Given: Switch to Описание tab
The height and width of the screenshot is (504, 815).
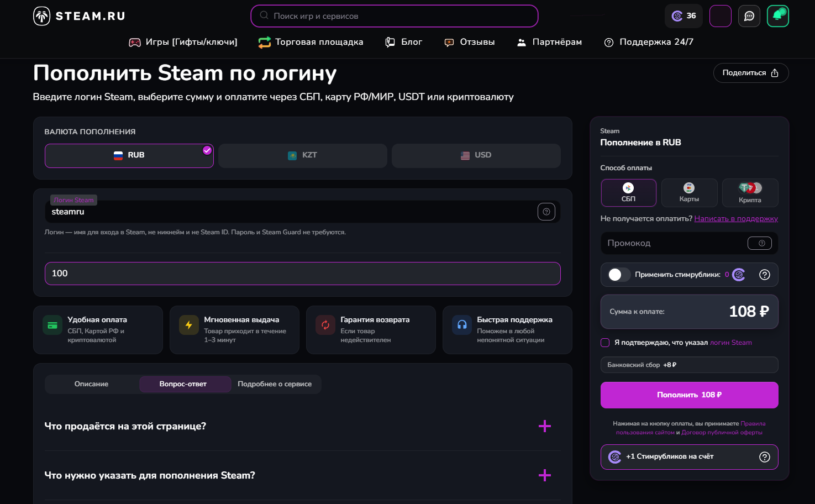Looking at the screenshot, I should click(x=92, y=384).
